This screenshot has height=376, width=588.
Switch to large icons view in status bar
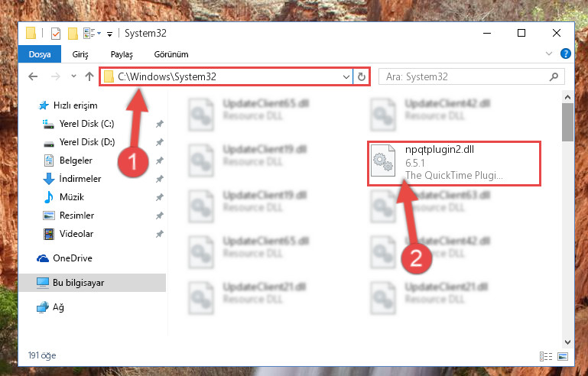pyautogui.click(x=563, y=356)
